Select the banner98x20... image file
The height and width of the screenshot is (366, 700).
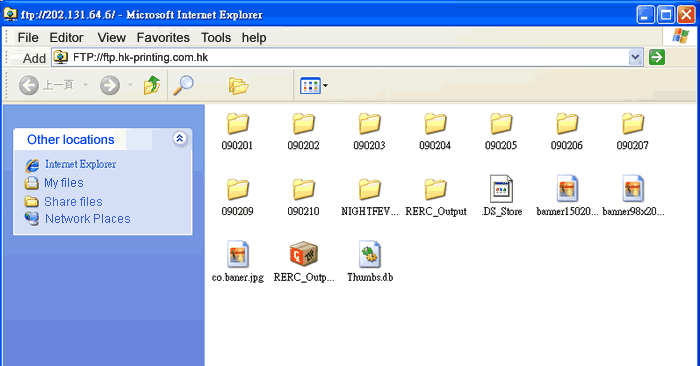(x=633, y=196)
